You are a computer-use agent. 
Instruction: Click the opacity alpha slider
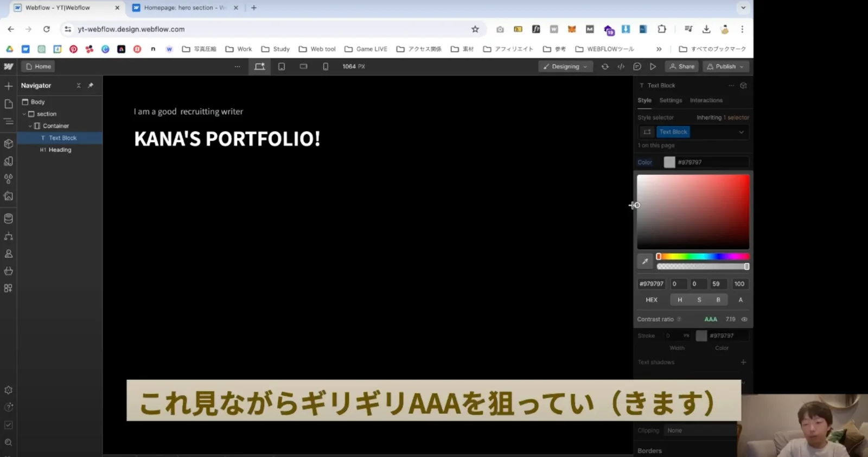[703, 266]
